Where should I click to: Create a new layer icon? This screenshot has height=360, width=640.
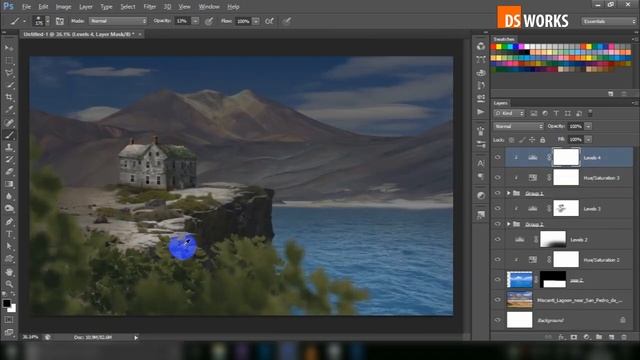point(611,337)
